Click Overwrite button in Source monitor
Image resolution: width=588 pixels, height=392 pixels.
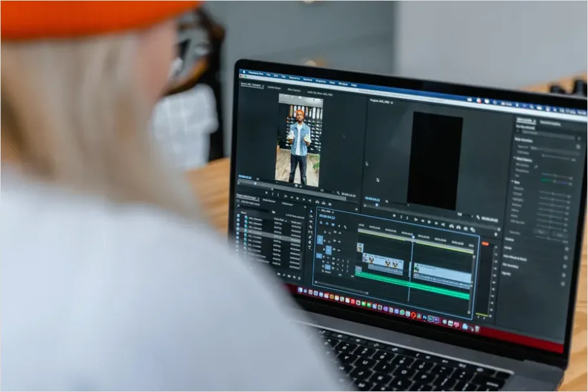324,202
